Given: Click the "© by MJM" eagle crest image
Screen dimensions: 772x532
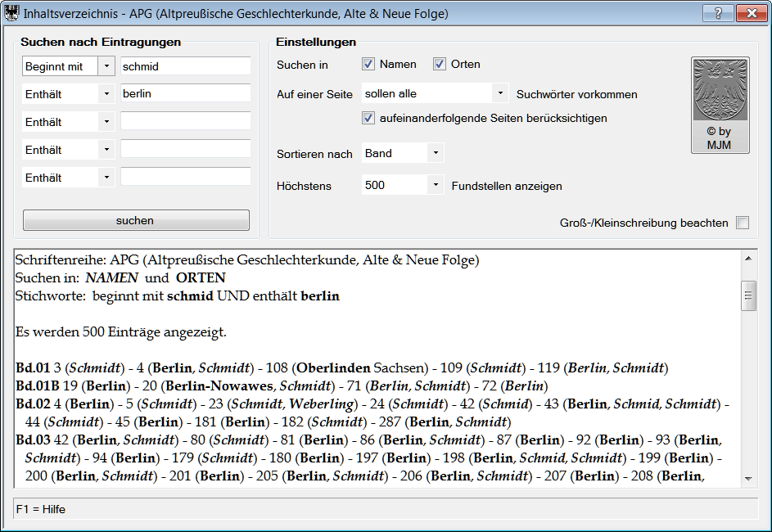Looking at the screenshot, I should 720,105.
